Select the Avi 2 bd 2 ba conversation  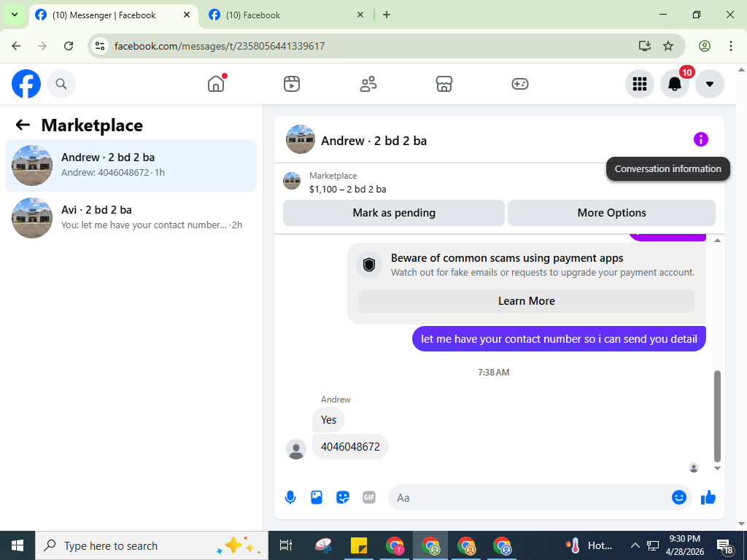pos(131,217)
